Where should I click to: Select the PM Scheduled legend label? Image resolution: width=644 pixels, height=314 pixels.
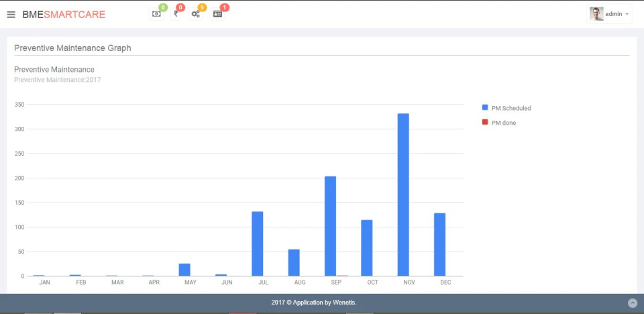[511, 108]
